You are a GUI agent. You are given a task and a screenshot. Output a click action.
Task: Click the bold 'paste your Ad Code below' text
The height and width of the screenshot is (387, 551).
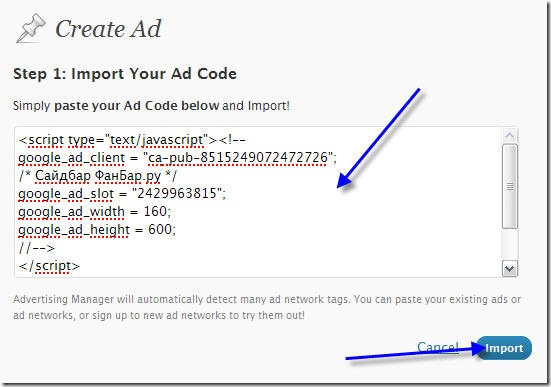tap(136, 105)
